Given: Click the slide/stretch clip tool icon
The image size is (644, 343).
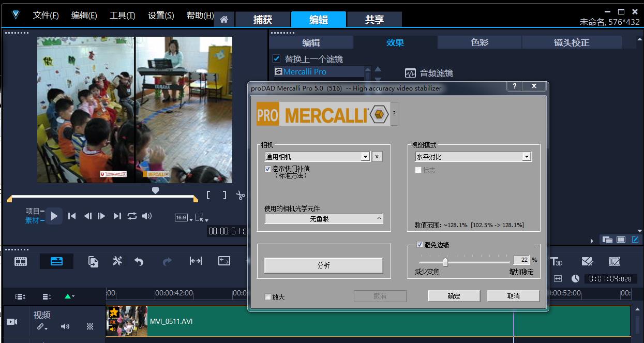Looking at the screenshot, I should pyautogui.click(x=196, y=261).
